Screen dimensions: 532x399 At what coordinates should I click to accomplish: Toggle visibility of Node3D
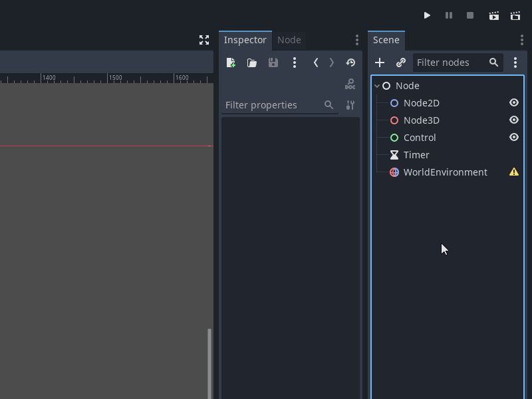513,120
